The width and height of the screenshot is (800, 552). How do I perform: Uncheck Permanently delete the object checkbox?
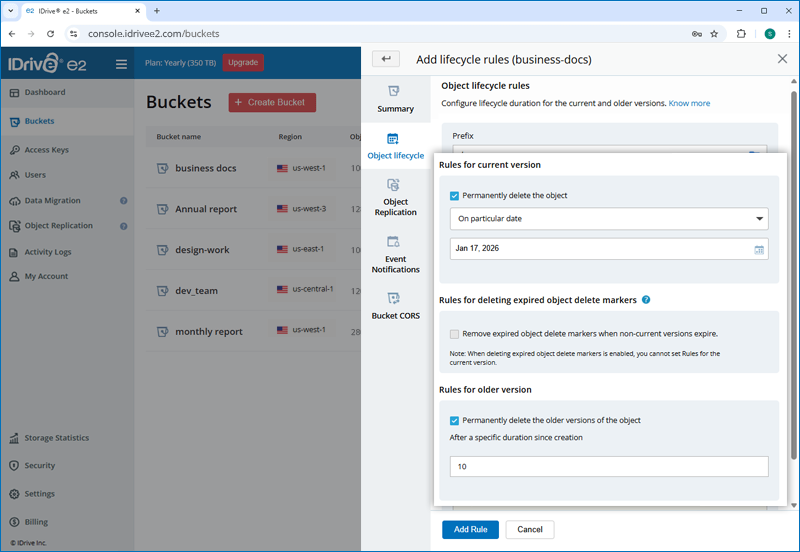click(x=455, y=196)
